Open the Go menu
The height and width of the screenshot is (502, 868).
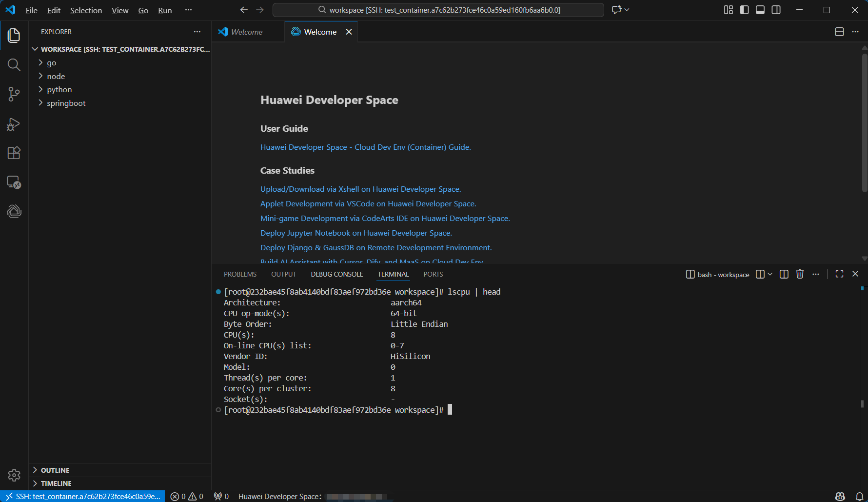tap(143, 10)
